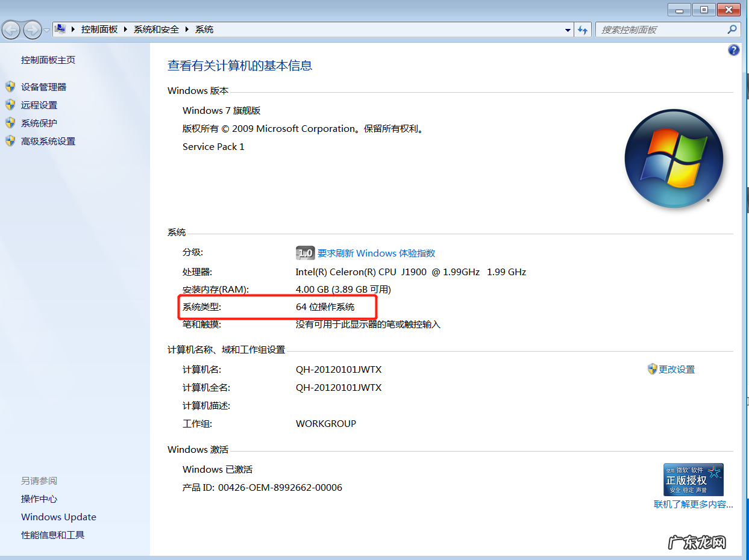Click the shield icon beside 设备管理器
Screen dimensions: 749x560
[10, 87]
